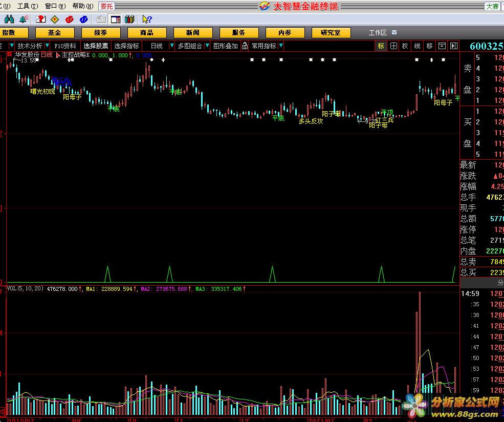Screen dimensions: 504x422
Task: Open the colored books library icon
Action: [129, 19]
